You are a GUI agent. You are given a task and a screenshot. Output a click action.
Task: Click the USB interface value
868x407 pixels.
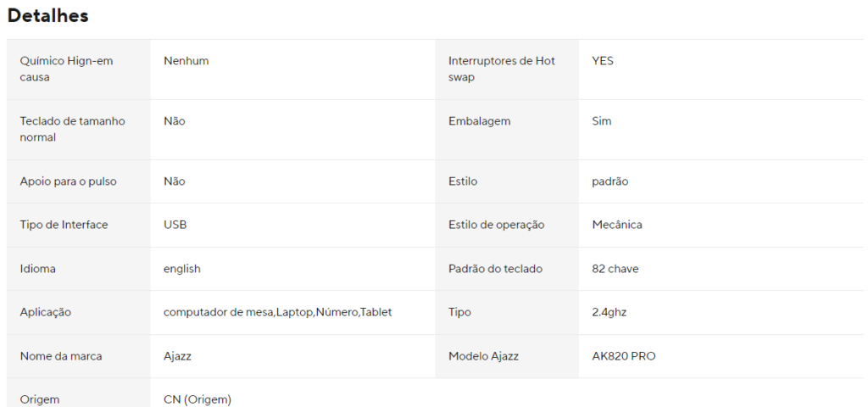(175, 225)
